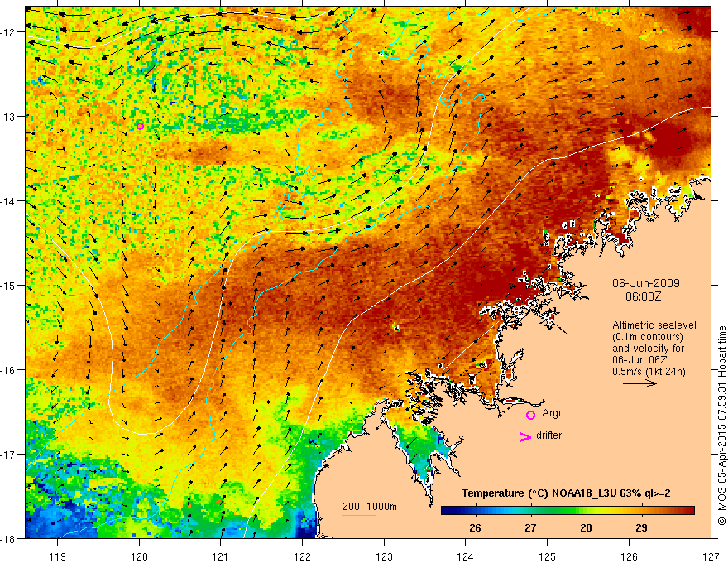Click longitude axis label 120
Viewport: 728px width, 563px height.
click(139, 556)
